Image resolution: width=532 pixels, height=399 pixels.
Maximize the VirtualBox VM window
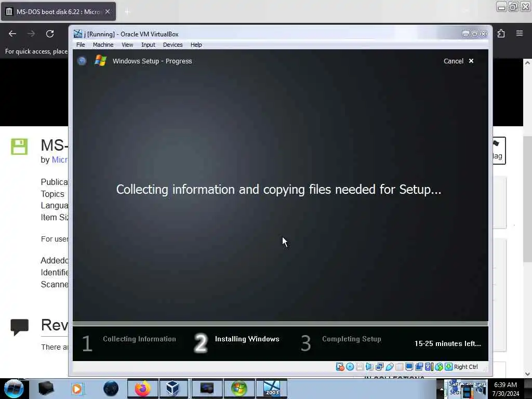474,34
